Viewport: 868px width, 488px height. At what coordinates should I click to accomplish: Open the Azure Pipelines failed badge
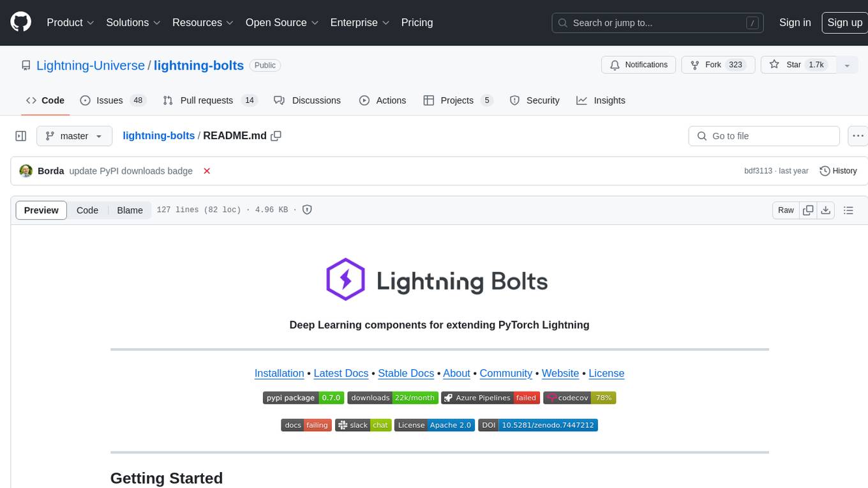coord(491,398)
